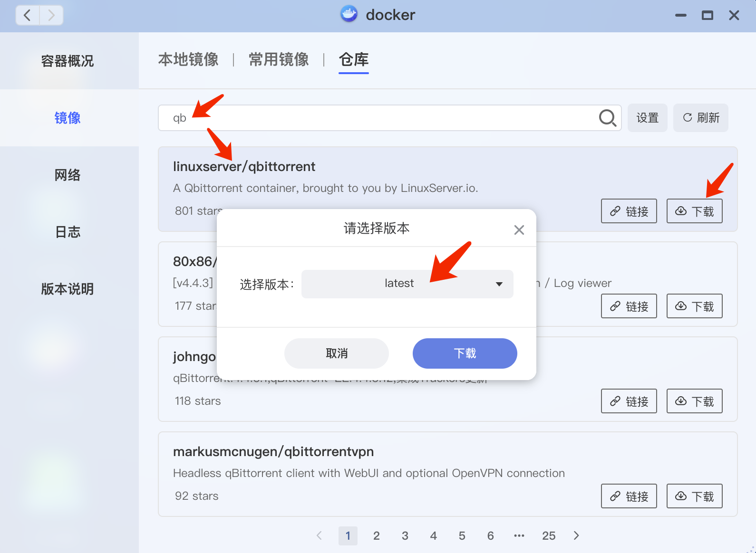Go back with the left arrow
Screen dimensions: 756x553
coord(28,15)
